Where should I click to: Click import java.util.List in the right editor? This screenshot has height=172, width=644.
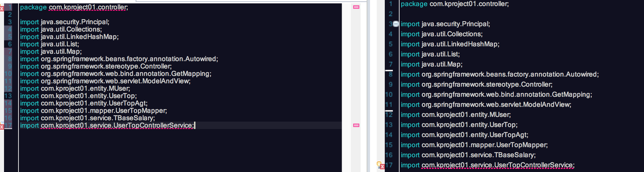point(430,54)
